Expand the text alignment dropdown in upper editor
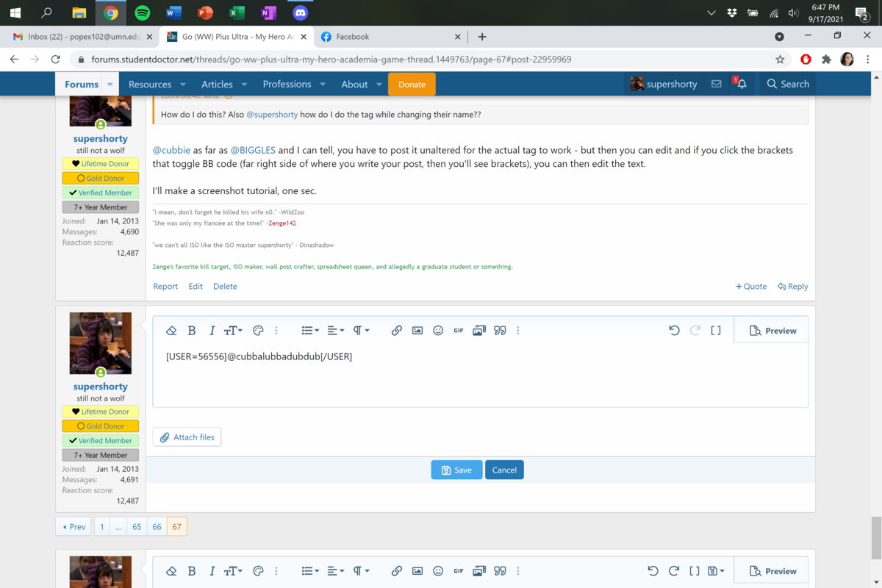Viewport: 882px width, 588px height. pyautogui.click(x=335, y=331)
